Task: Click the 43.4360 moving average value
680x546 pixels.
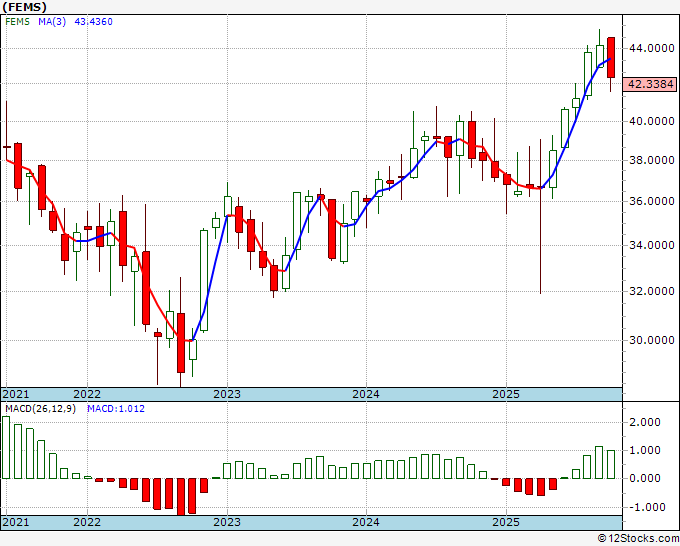Action: [x=93, y=22]
